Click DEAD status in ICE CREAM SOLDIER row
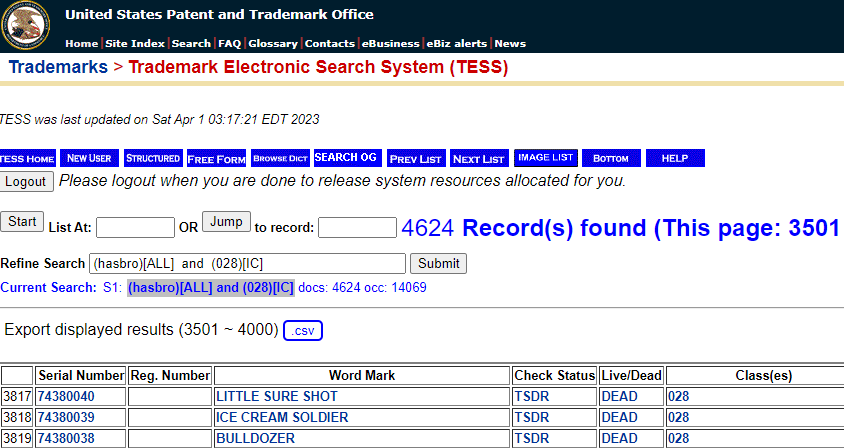 [620, 417]
